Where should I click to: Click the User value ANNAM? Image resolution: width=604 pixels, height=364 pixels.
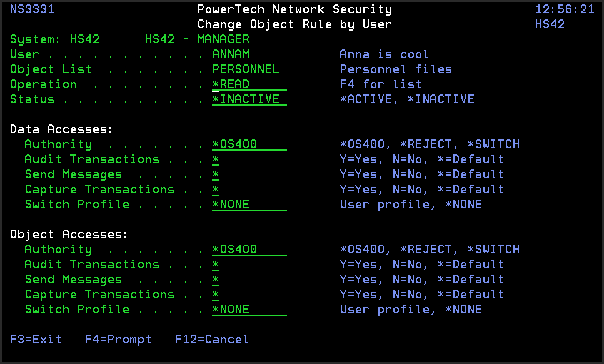coord(231,54)
